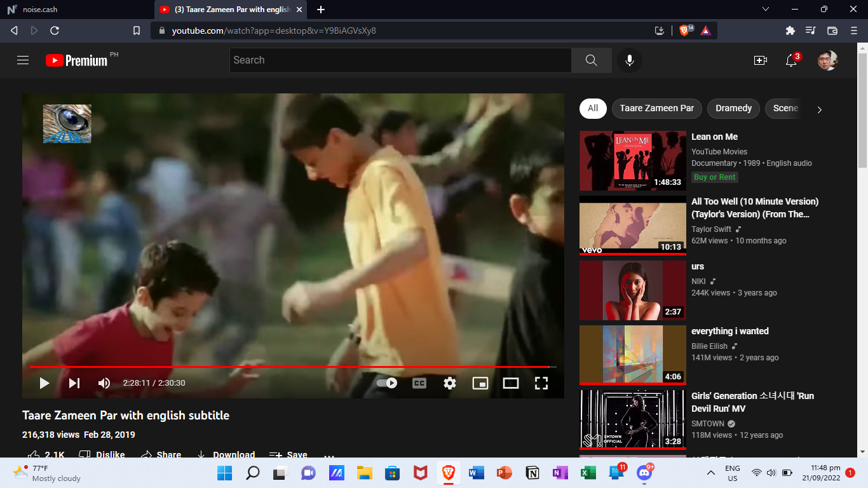Click inside the YouTube search field

pos(400,60)
